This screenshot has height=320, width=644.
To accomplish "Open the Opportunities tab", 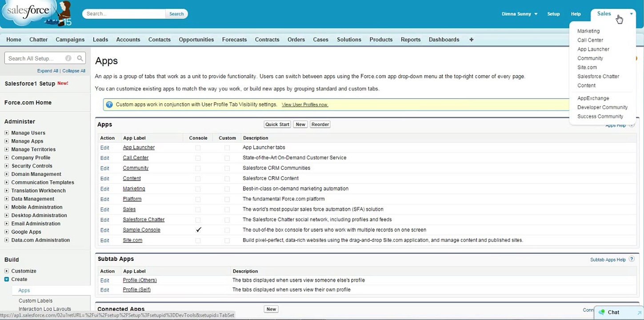I will coord(196,40).
